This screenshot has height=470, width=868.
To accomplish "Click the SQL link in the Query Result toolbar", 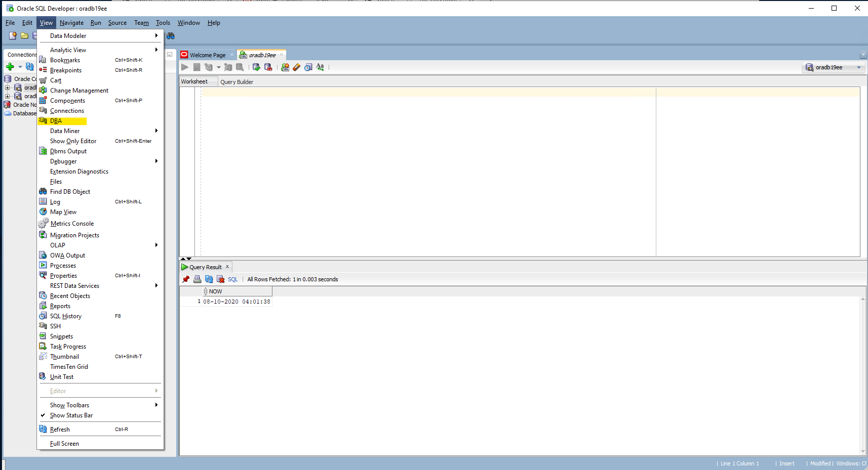I will (x=232, y=279).
